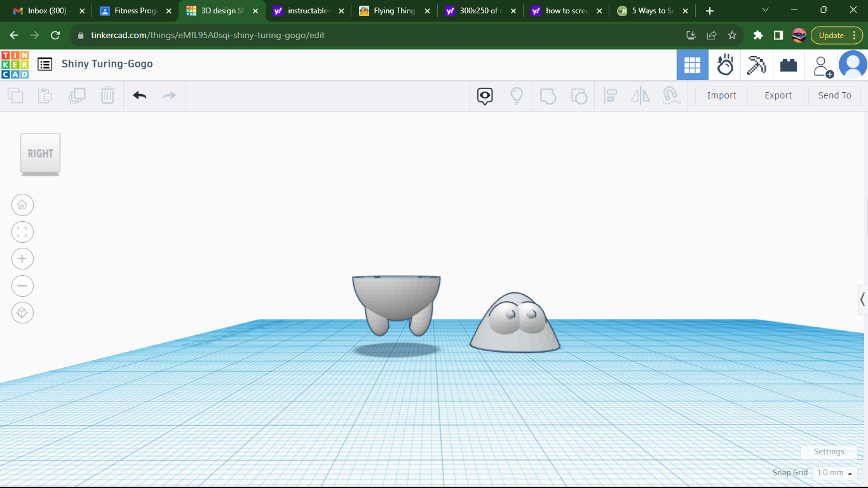Image resolution: width=868 pixels, height=488 pixels.
Task: Toggle bookmark star for this page
Action: (x=732, y=36)
